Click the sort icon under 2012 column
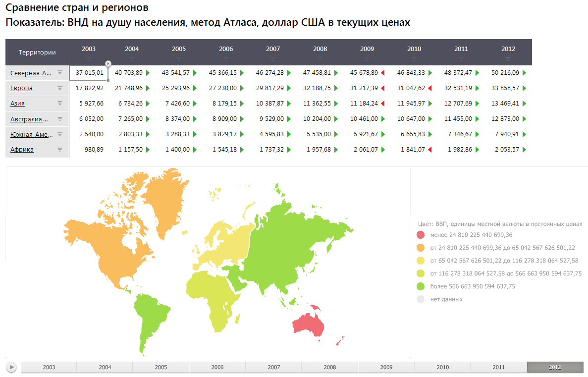Viewport: 588px width, 377px height. pyautogui.click(x=508, y=59)
